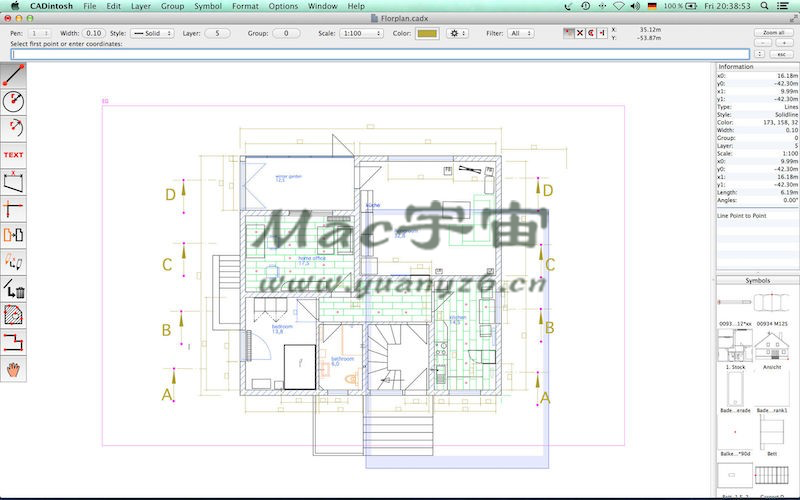Open the Filter All dropdown
This screenshot has width=800, height=500.
pos(521,33)
